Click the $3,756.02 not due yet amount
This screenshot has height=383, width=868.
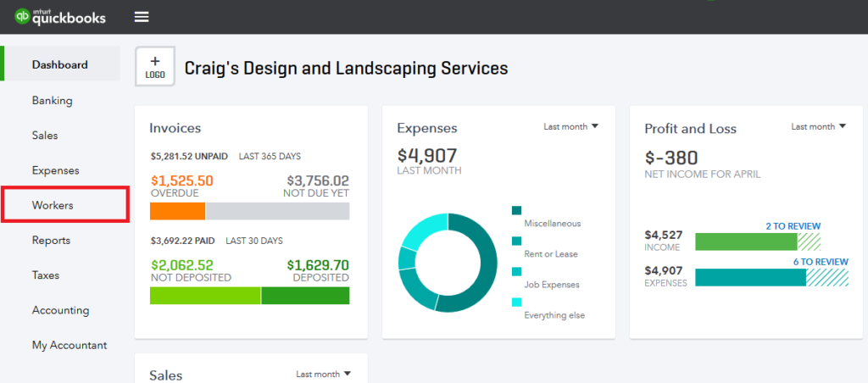318,181
